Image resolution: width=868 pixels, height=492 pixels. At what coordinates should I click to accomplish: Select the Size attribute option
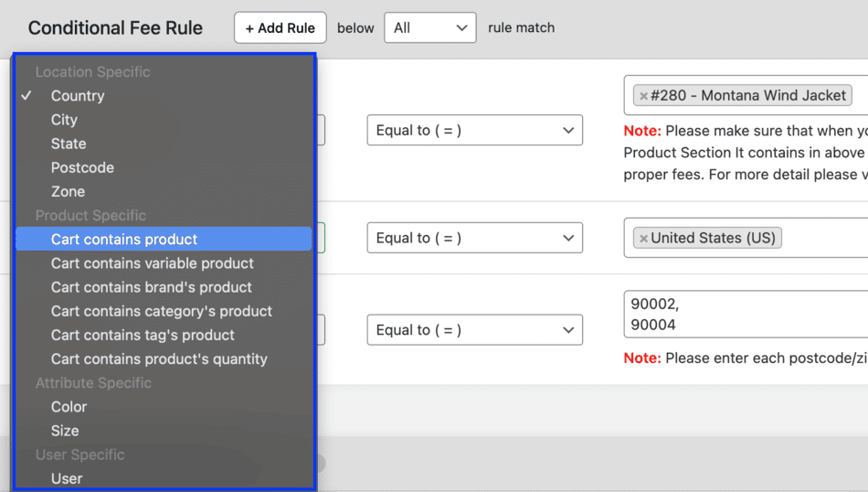click(x=164, y=431)
